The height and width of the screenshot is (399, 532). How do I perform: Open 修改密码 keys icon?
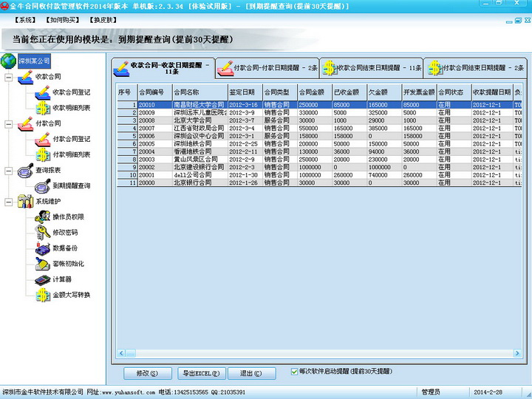41,232
